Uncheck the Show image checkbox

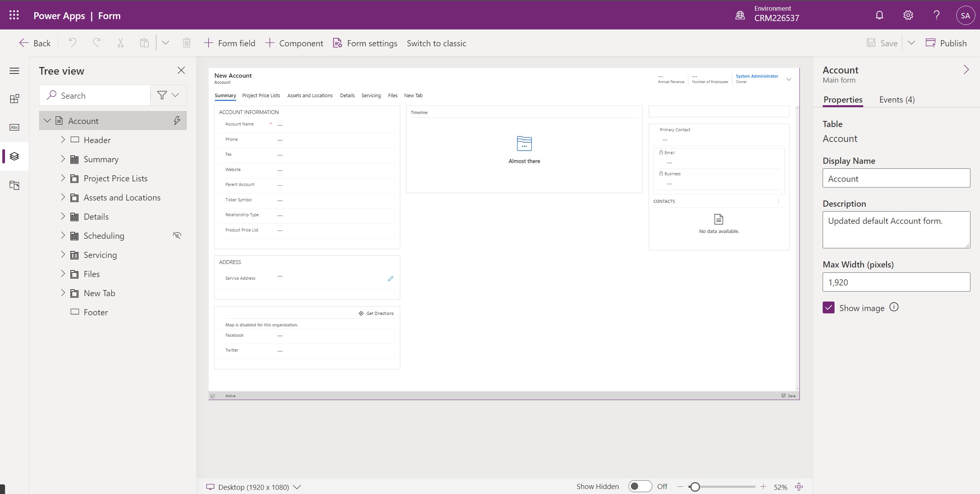pyautogui.click(x=828, y=307)
